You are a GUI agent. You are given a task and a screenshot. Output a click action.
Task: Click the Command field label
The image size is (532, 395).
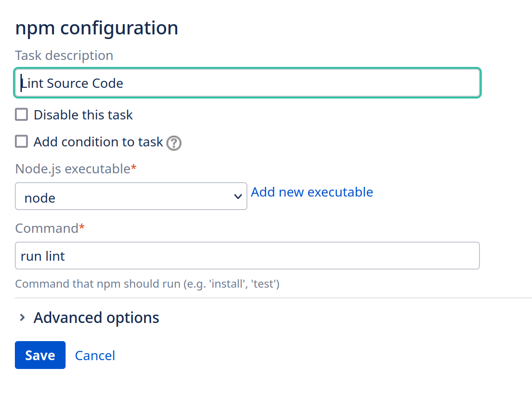pos(47,228)
